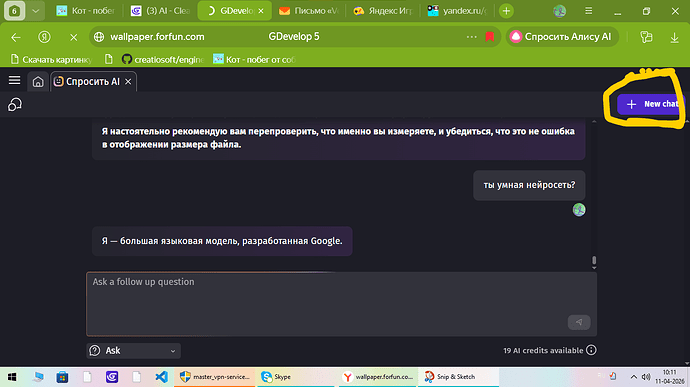Click the chat scrollbar thumb
Viewport: 690px width, 387px height.
point(594,260)
